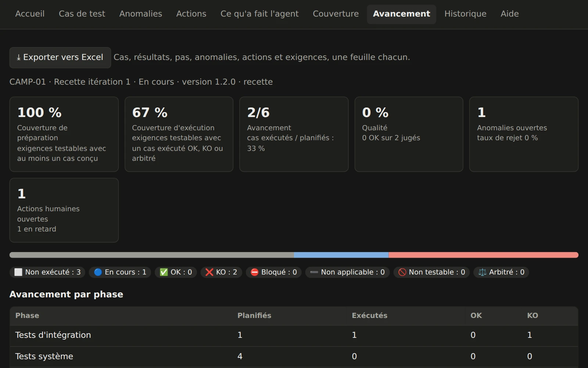Click the 2/6 Avancement card
The width and height of the screenshot is (588, 368).
[x=294, y=134]
